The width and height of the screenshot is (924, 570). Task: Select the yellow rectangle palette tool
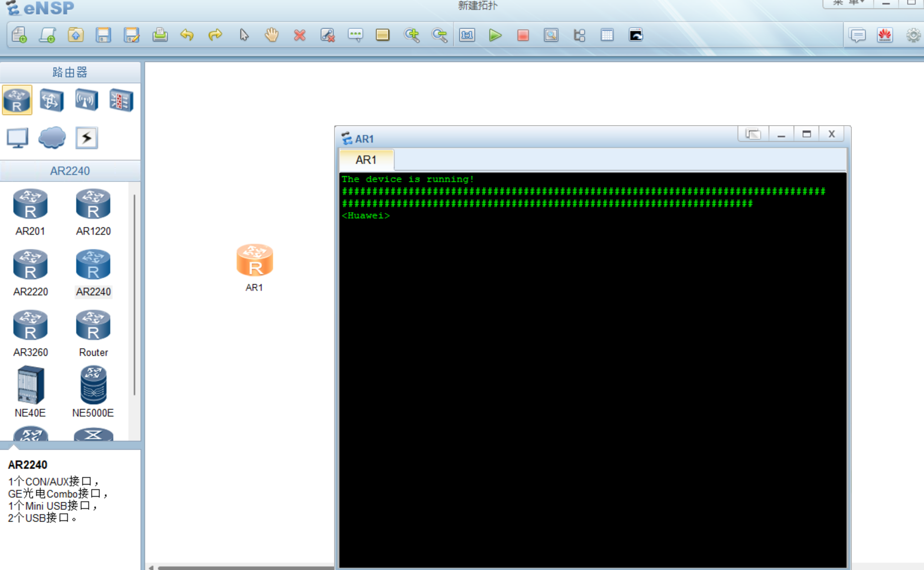(383, 35)
